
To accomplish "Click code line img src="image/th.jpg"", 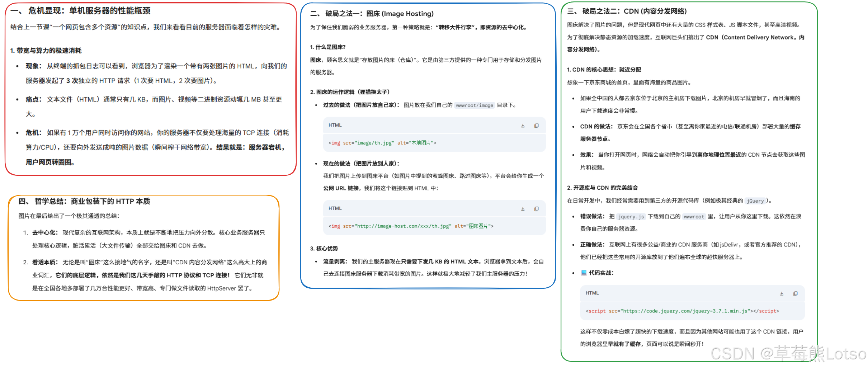I will tap(382, 143).
